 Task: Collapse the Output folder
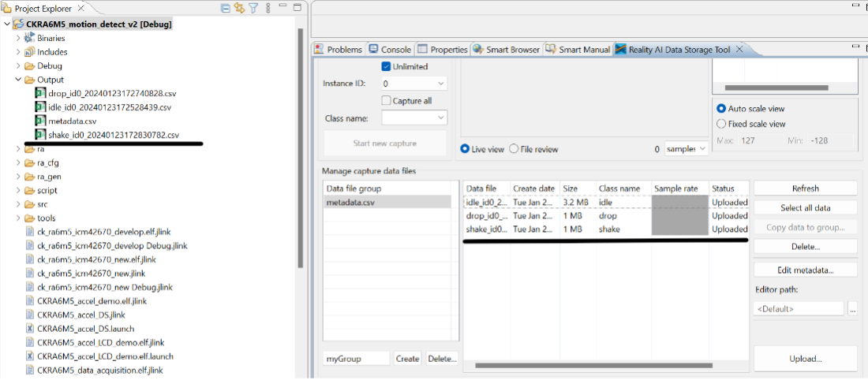click(x=18, y=80)
